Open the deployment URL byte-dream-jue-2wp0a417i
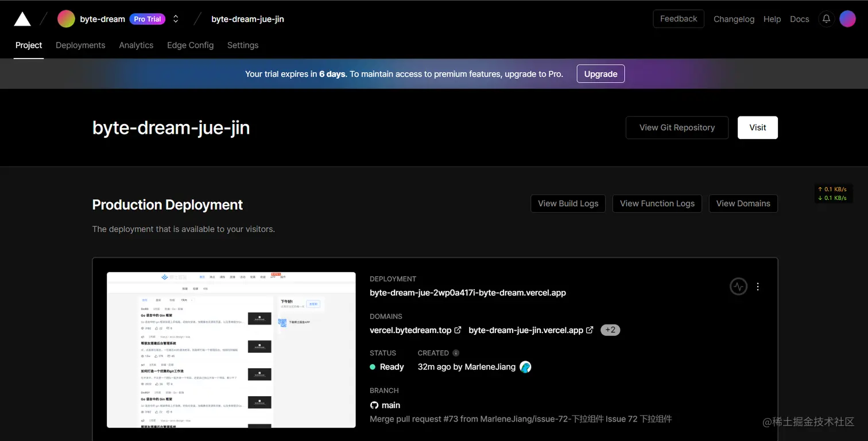The width and height of the screenshot is (868, 441). click(468, 293)
